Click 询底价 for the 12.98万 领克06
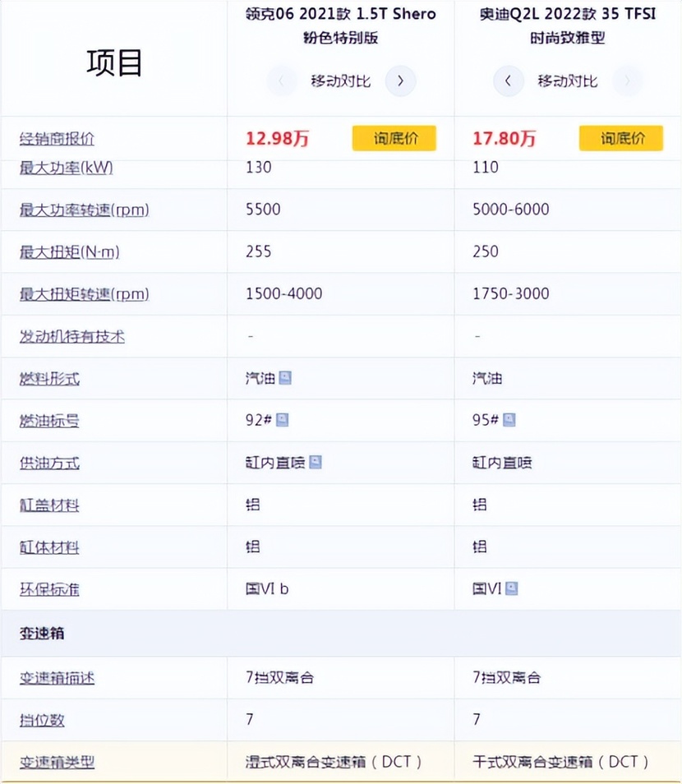The image size is (682, 784). click(x=394, y=138)
